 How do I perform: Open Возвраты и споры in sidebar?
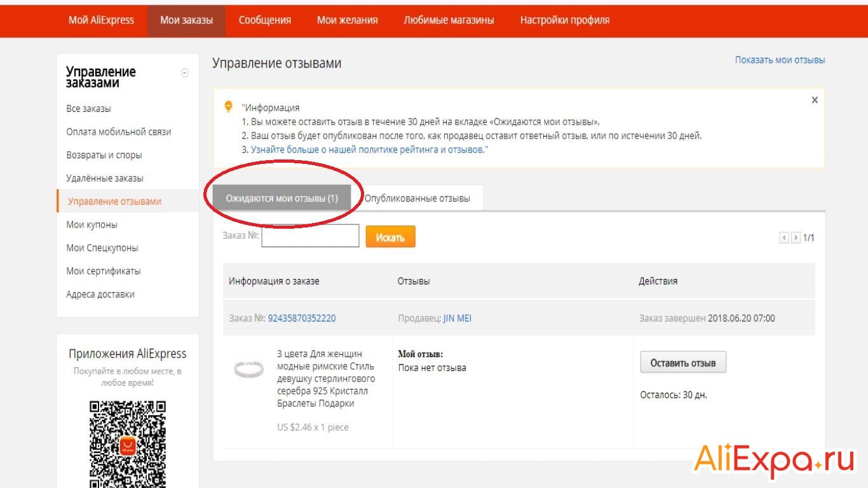(x=104, y=155)
